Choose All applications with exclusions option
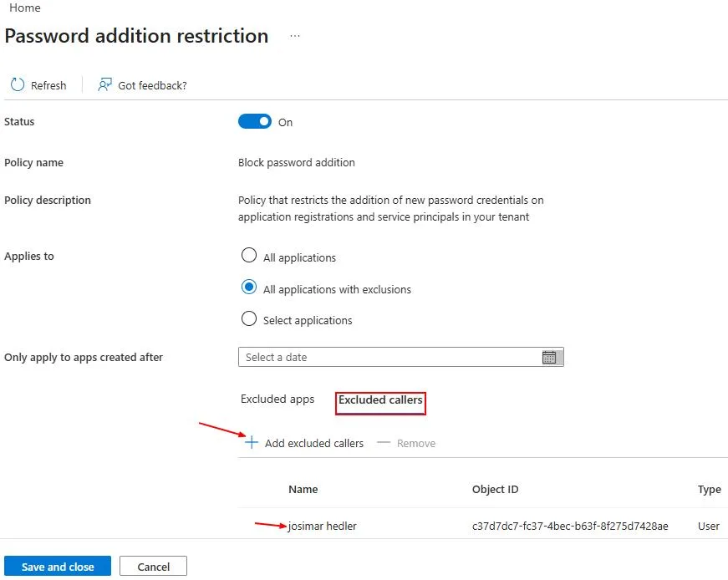This screenshot has width=728, height=580. pos(249,287)
